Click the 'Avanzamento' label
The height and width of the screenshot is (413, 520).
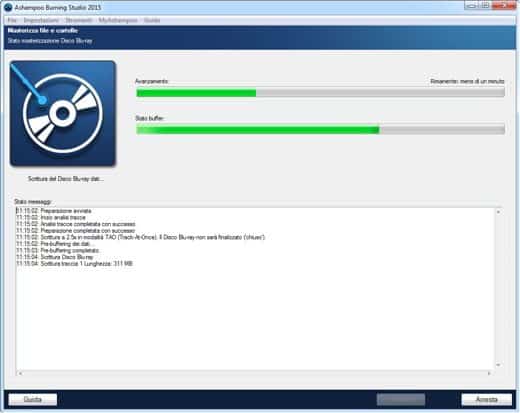click(x=152, y=81)
